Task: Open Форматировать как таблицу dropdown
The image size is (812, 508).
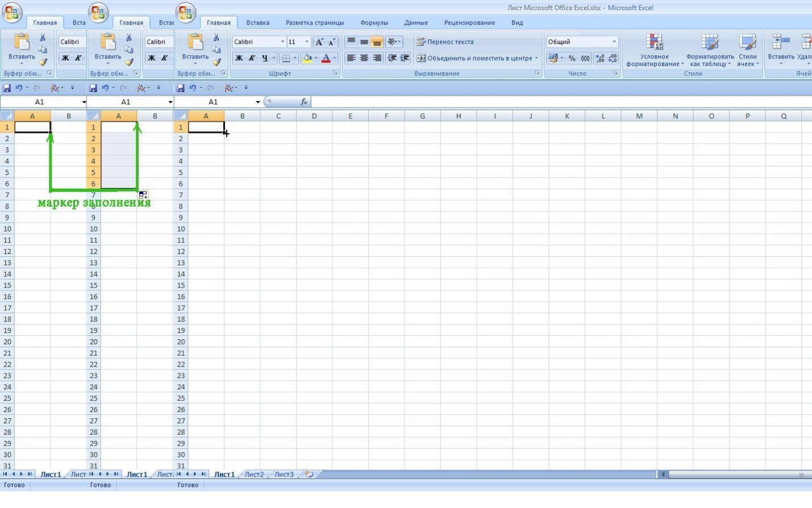Action: (710, 50)
